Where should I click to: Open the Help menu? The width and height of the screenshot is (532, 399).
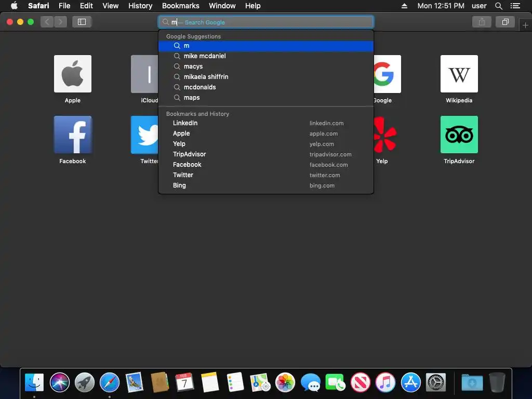pos(253,6)
